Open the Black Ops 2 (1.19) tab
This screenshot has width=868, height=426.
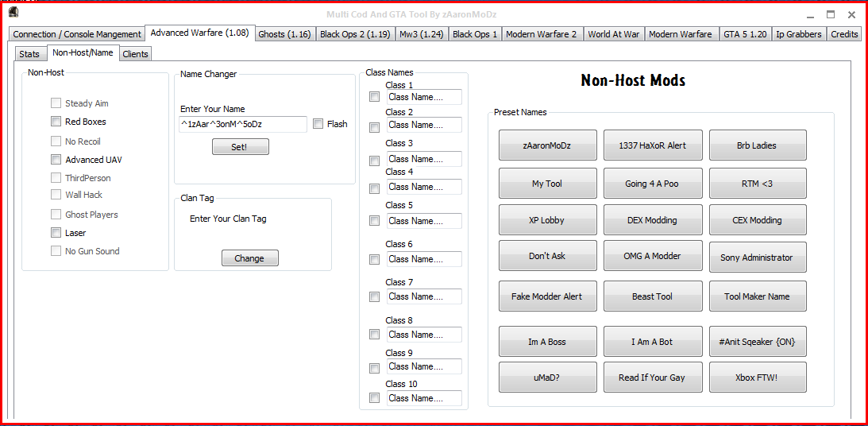355,34
